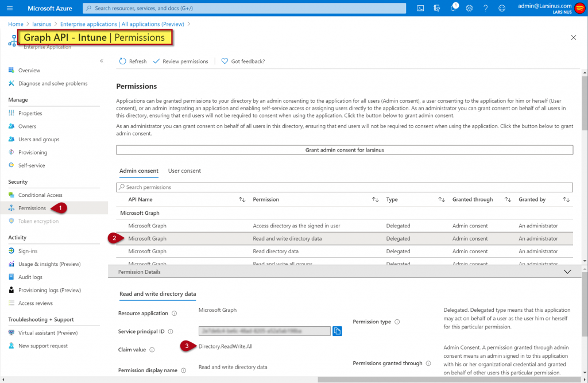Click the help question mark icon
588x383 pixels.
coord(486,8)
